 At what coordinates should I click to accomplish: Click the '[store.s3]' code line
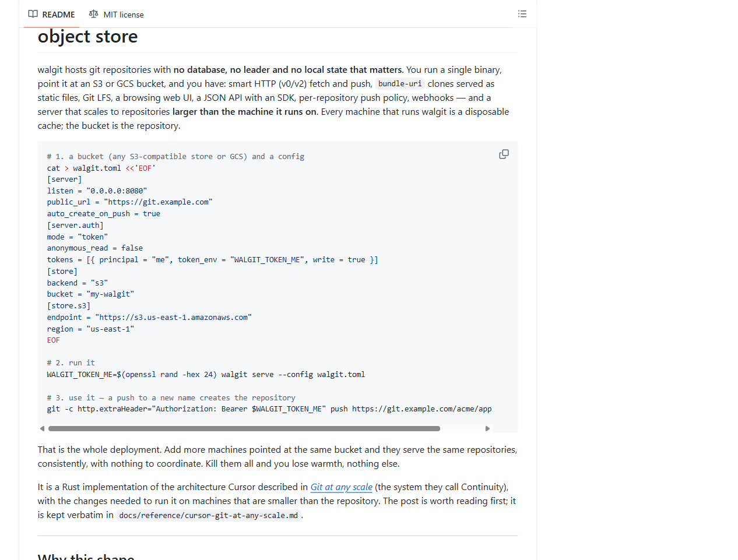[x=69, y=306]
